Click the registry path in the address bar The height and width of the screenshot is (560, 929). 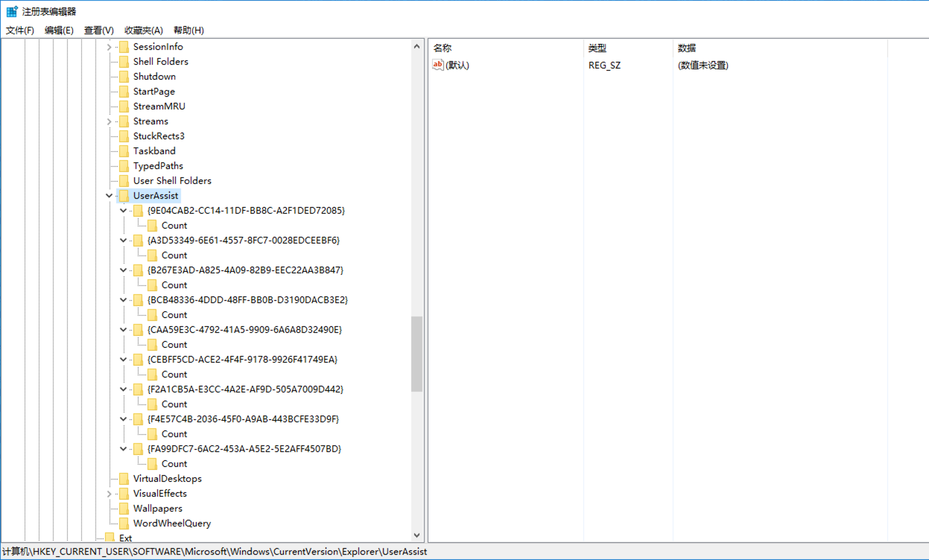[215, 552]
